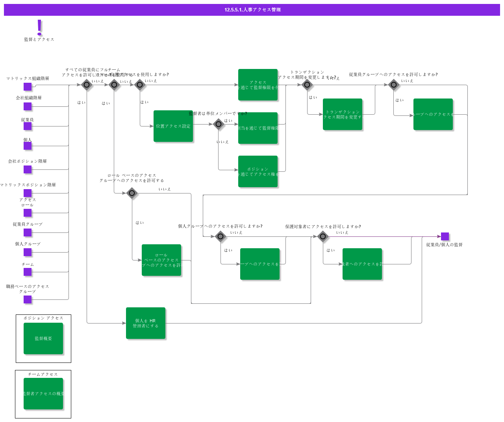This screenshot has width=504, height=422.
Task: Click the 個人 purple square node
Action: (x=28, y=146)
